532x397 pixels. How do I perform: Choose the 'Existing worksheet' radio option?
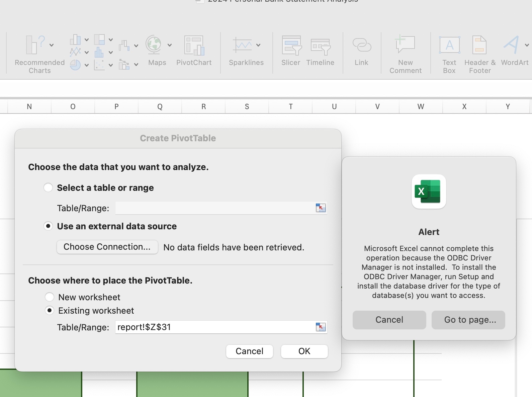point(50,310)
